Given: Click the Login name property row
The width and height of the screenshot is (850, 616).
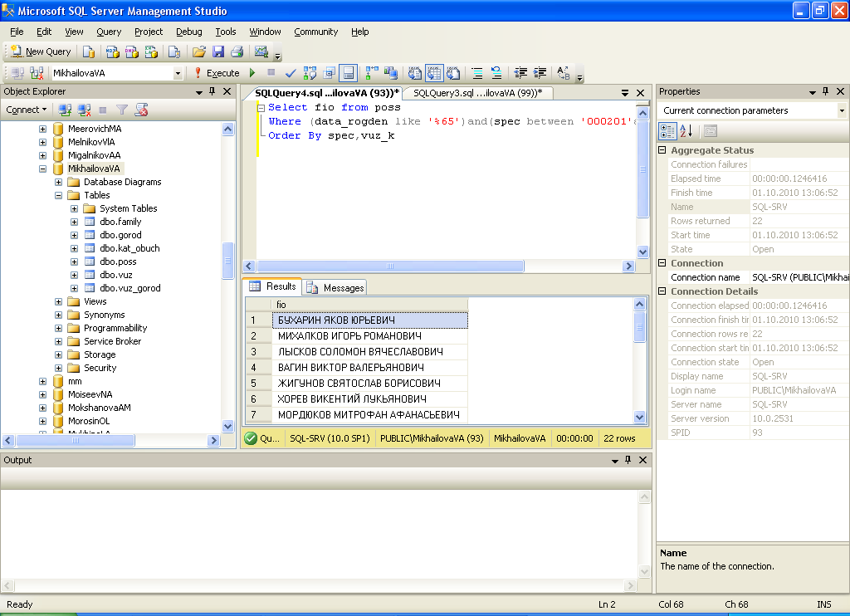Looking at the screenshot, I should pos(753,390).
